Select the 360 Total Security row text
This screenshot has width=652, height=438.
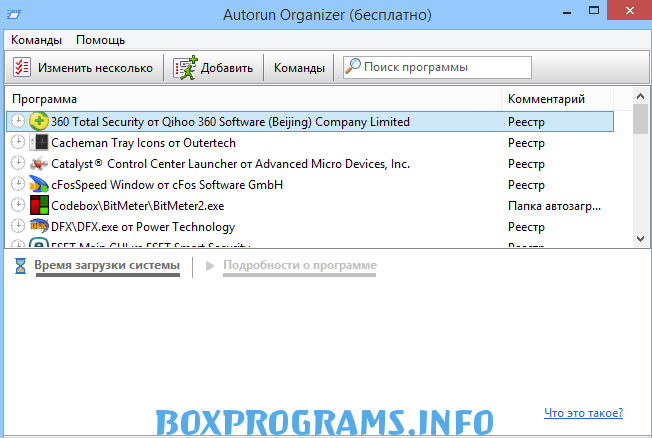pyautogui.click(x=230, y=122)
